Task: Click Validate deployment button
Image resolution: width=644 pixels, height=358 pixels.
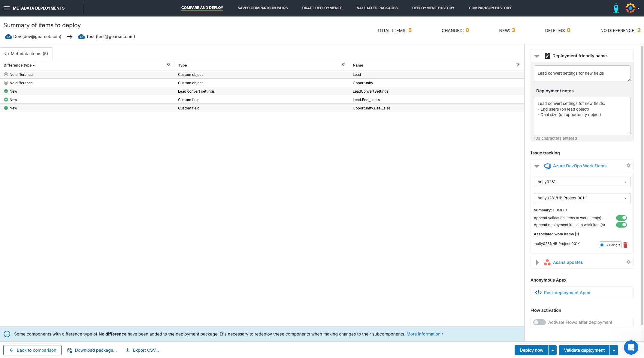Action: click(x=584, y=350)
